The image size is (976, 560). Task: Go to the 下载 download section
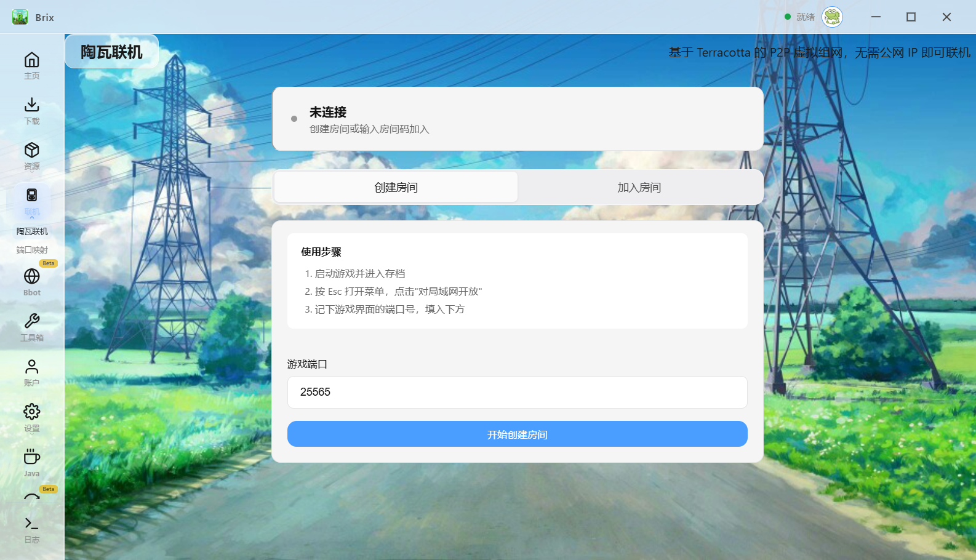pyautogui.click(x=32, y=111)
